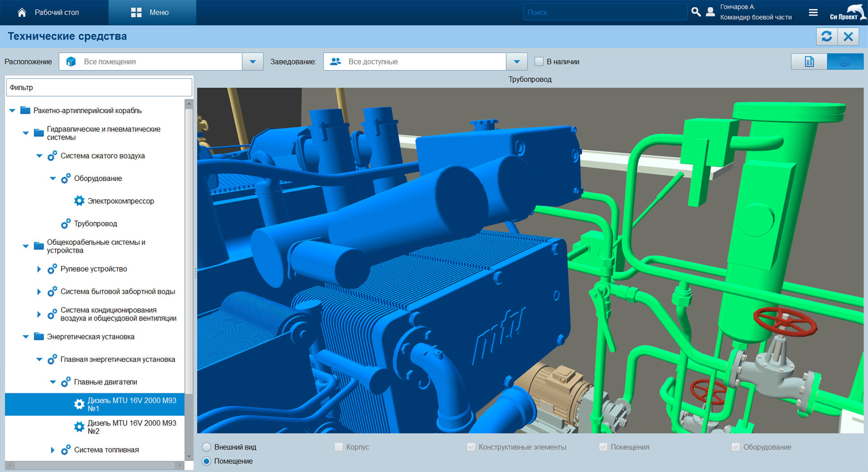Click the Общекорабельные системы folder icon
This screenshot has height=472, width=868.
(39, 246)
